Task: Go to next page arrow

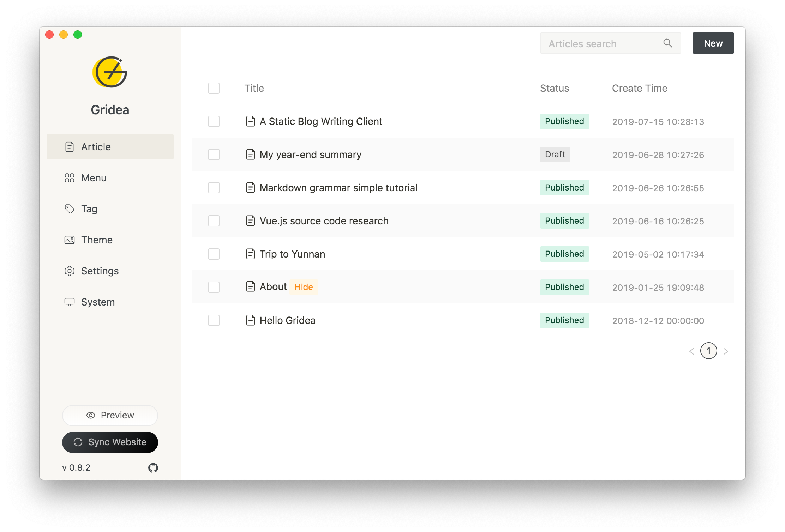Action: 726,351
